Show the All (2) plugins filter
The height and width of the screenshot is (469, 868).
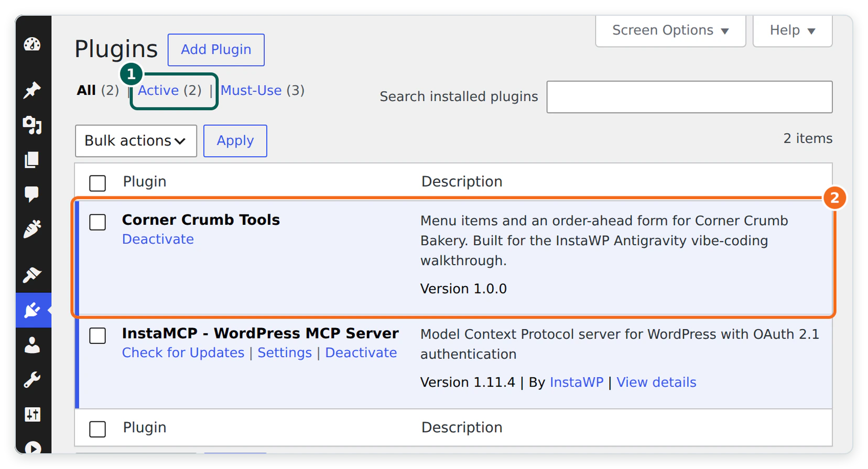(98, 90)
